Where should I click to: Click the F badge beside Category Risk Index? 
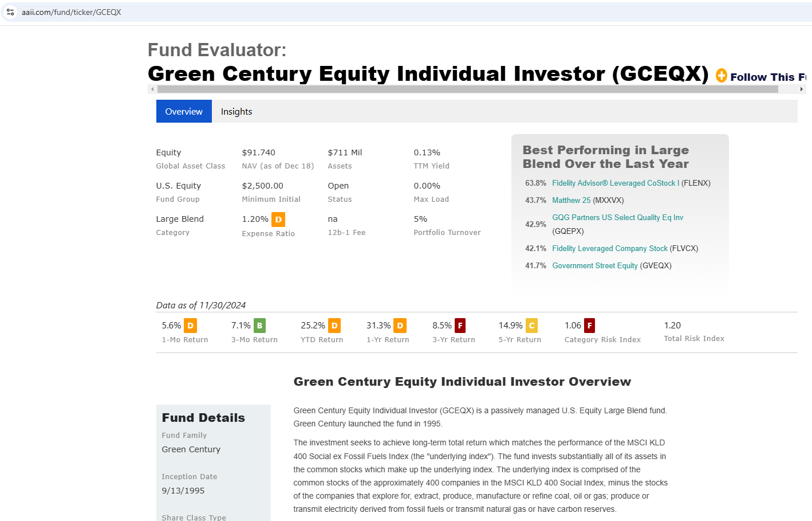coord(589,326)
